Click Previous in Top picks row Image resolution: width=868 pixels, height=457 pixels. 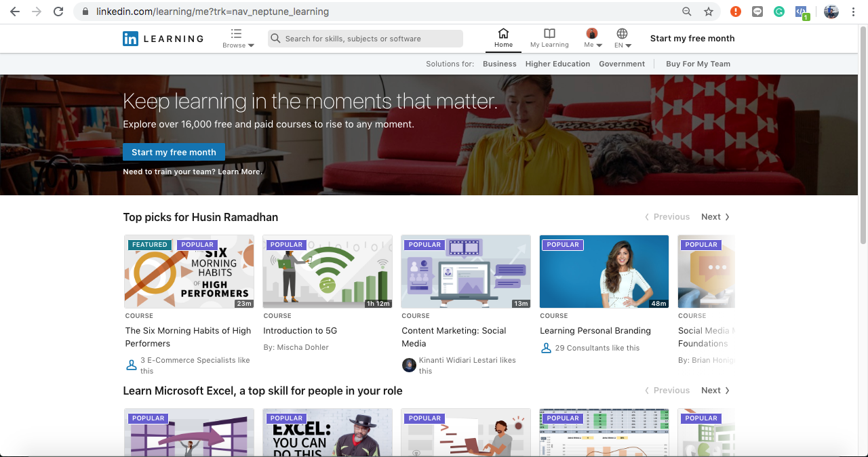tap(667, 217)
